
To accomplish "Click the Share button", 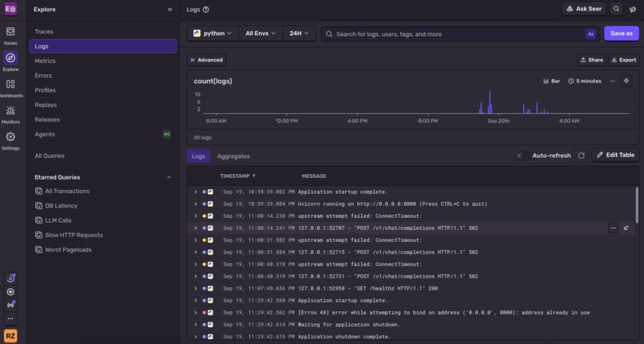I will [591, 60].
